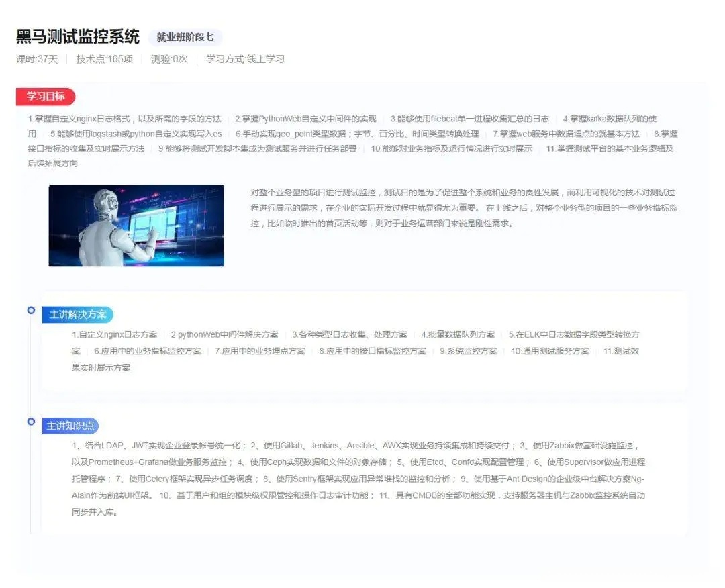Click the red 学习目标 section badge
725x588 pixels.
[x=44, y=97]
